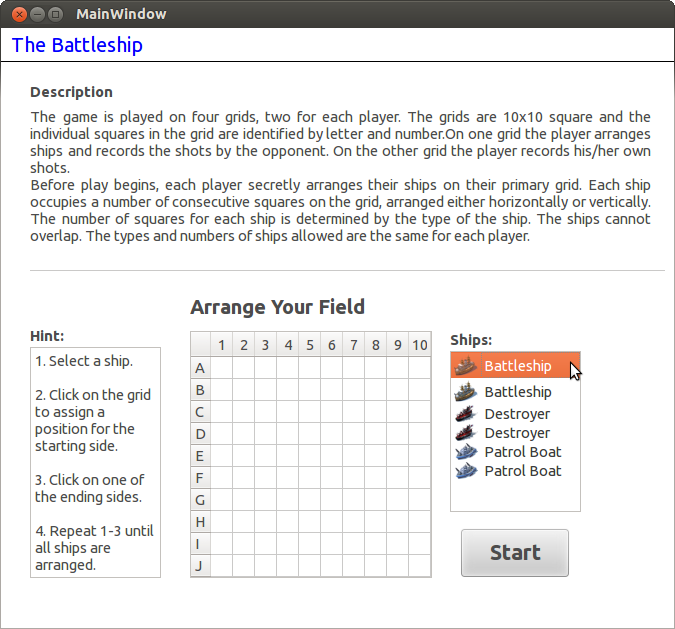Screen dimensions: 675x629
Task: Click the first Patrol Boat's icon
Action: [x=466, y=452]
